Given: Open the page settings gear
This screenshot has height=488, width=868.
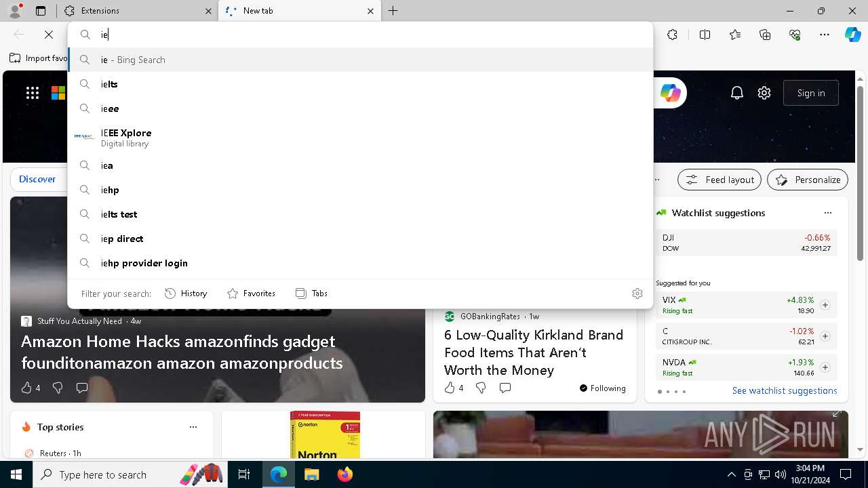Looking at the screenshot, I should pyautogui.click(x=764, y=93).
